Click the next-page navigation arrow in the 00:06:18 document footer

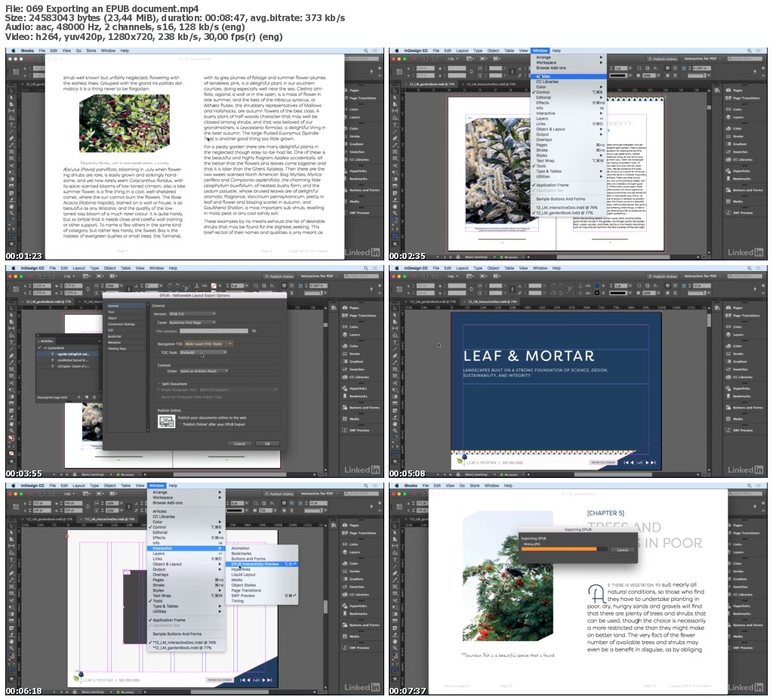point(263,680)
